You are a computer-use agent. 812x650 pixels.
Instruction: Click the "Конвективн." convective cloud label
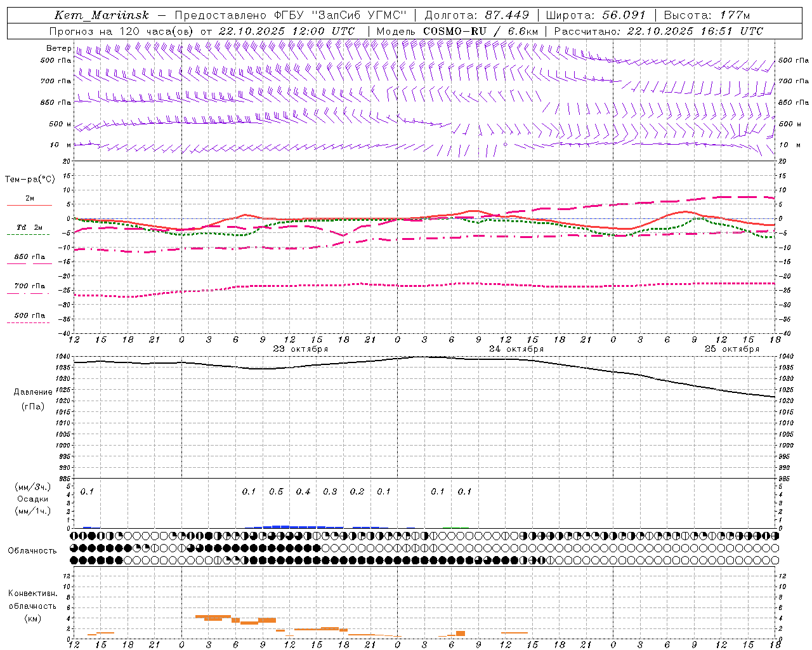tap(32, 594)
